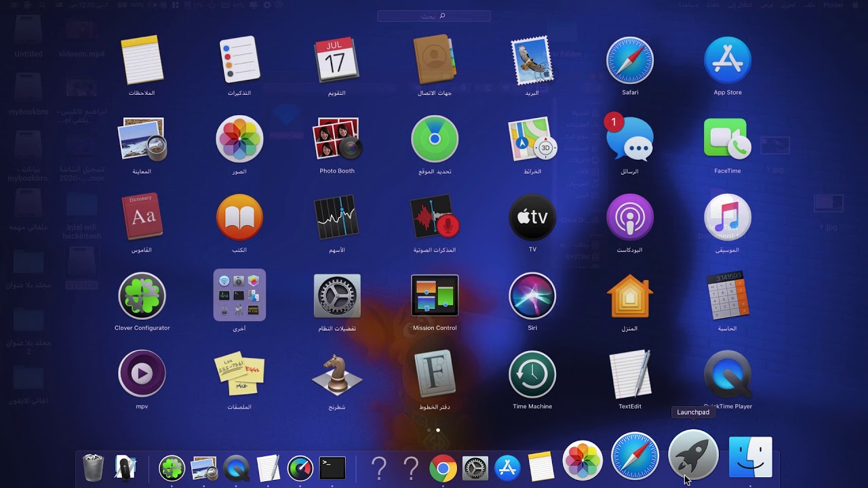Screen dimensions: 868x488
Task: Open App Store from the Launchpad grid
Action: click(728, 60)
